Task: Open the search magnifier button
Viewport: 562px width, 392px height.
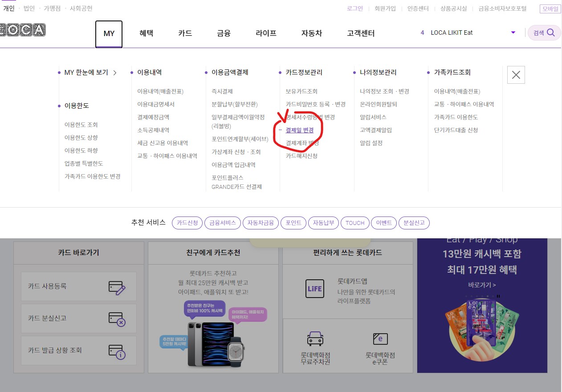Action: [x=550, y=33]
